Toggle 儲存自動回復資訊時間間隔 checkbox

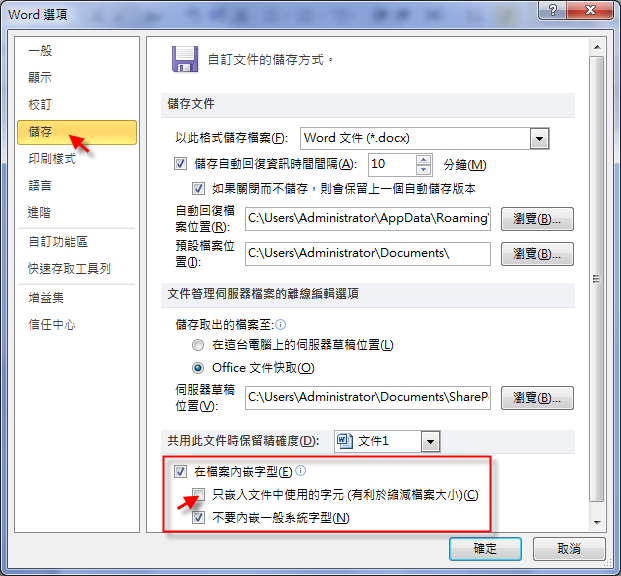click(180, 164)
